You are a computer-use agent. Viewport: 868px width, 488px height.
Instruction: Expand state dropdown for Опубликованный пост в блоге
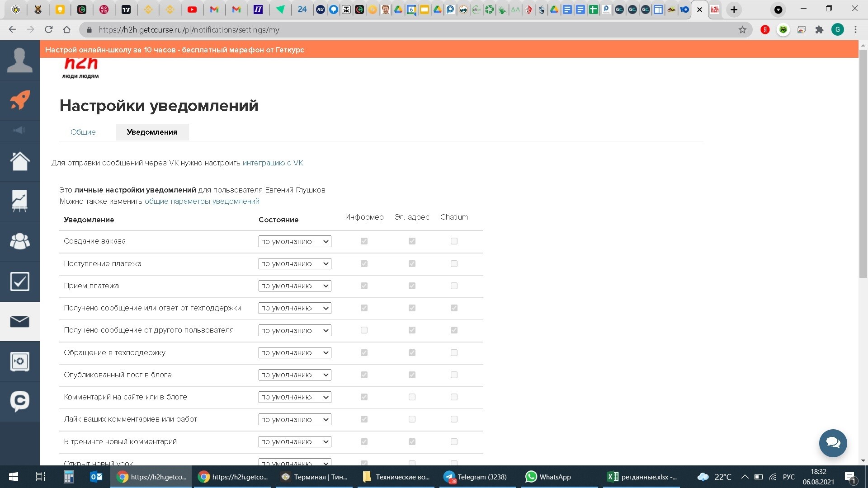295,375
